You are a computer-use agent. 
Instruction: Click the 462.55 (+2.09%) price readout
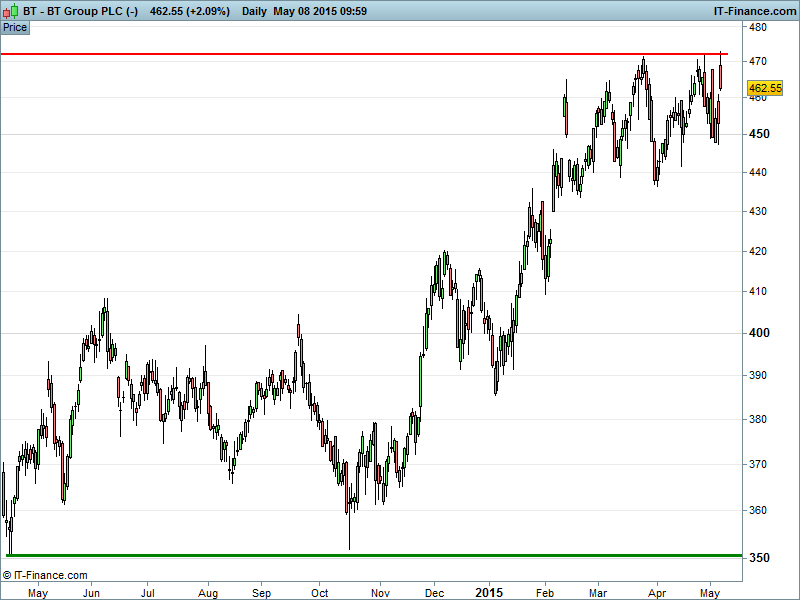pos(189,11)
